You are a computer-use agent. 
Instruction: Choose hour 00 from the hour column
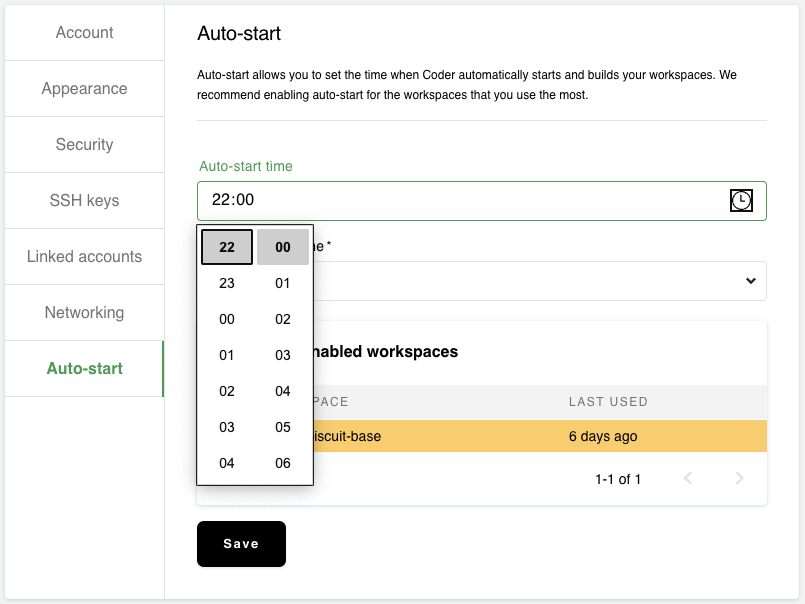[x=226, y=319]
